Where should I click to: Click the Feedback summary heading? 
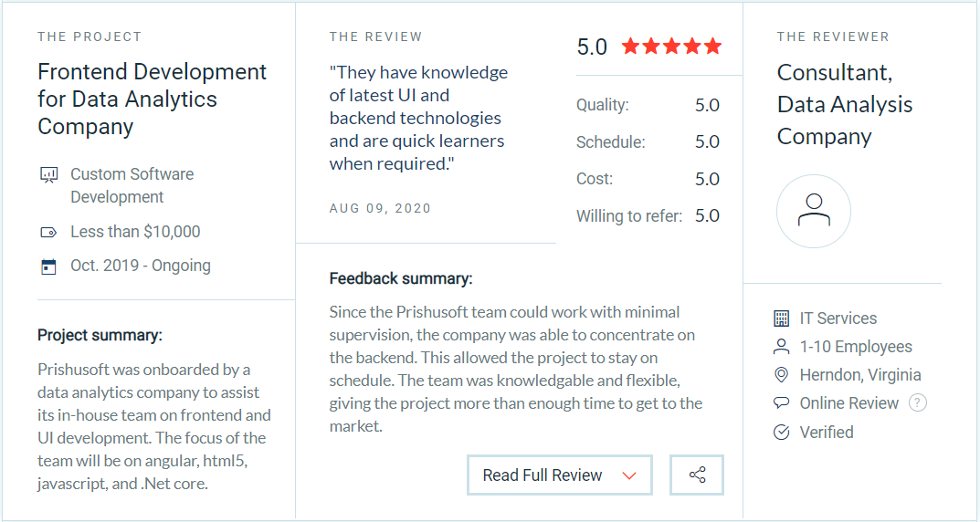pyautogui.click(x=401, y=278)
